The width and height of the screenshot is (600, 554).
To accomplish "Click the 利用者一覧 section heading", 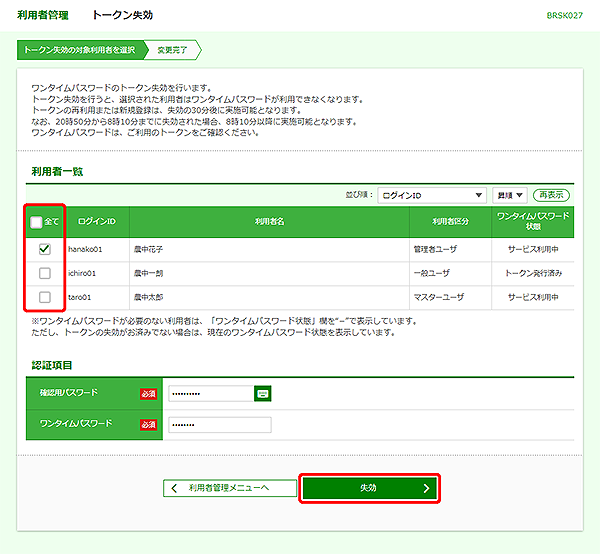I will coord(57,171).
